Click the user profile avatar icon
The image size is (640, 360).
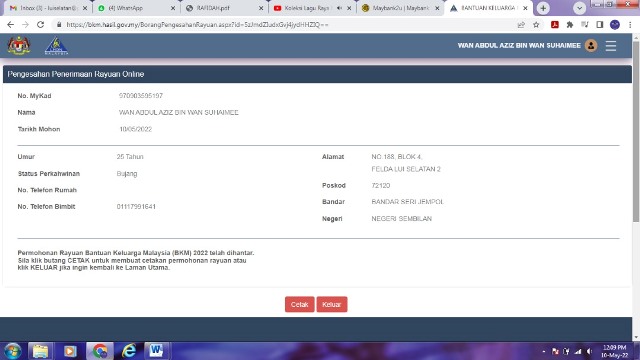[591, 46]
